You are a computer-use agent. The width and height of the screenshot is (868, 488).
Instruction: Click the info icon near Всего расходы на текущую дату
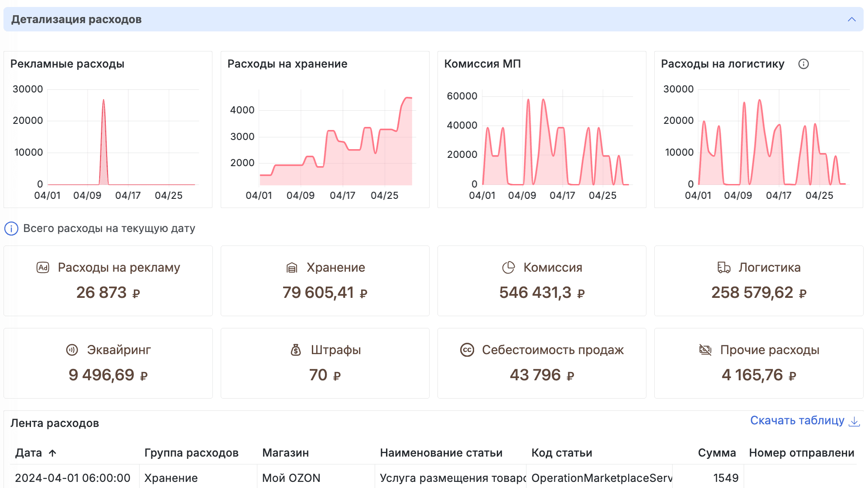pos(10,228)
